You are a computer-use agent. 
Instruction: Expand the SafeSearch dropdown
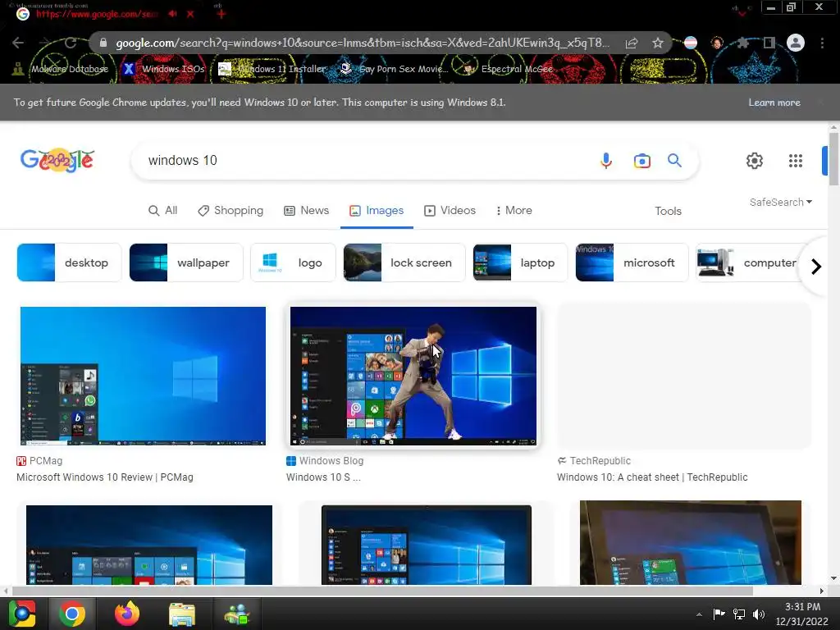pos(781,202)
